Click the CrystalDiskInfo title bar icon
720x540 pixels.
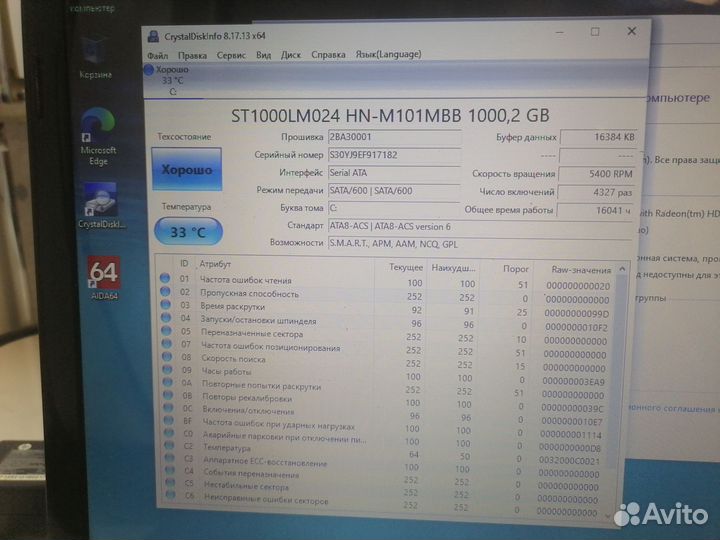(153, 36)
